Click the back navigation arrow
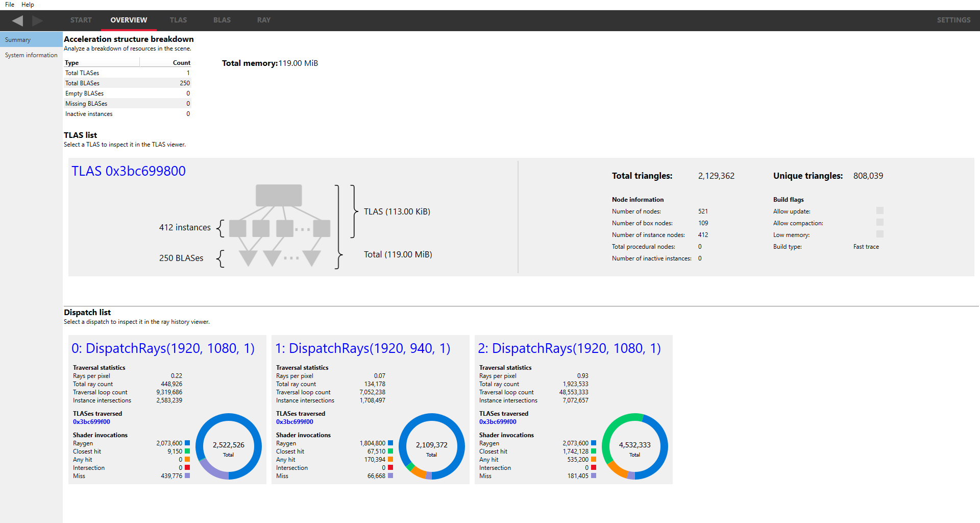 point(17,20)
